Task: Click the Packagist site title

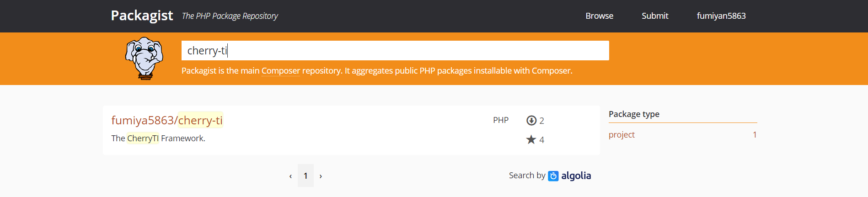Action: pyautogui.click(x=142, y=16)
